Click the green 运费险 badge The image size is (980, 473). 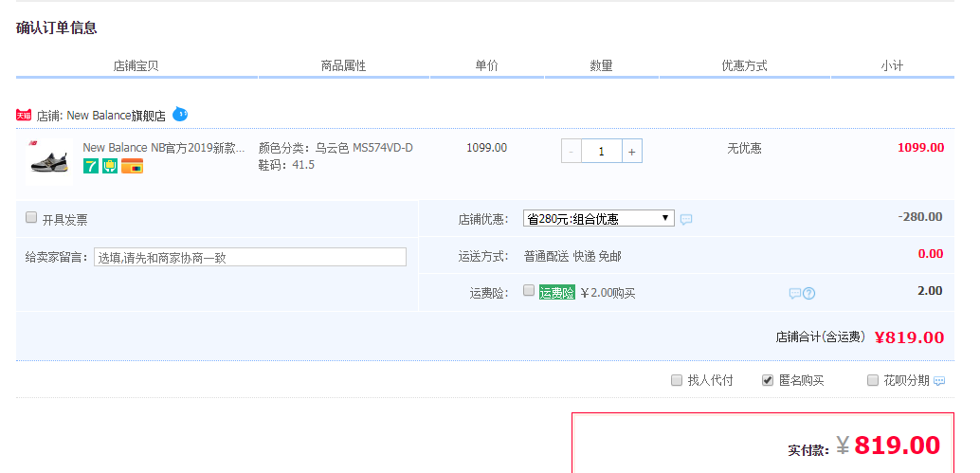[557, 292]
